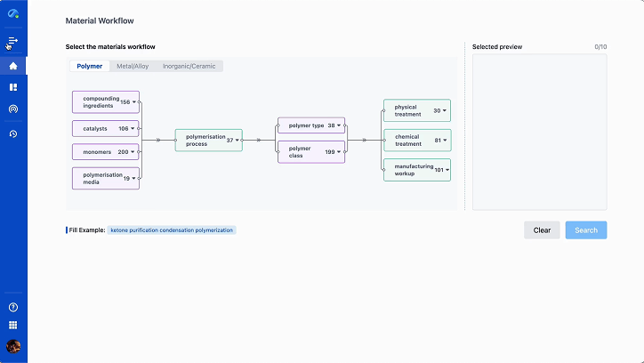Open the history clock icon
The height and width of the screenshot is (363, 644).
[13, 133]
